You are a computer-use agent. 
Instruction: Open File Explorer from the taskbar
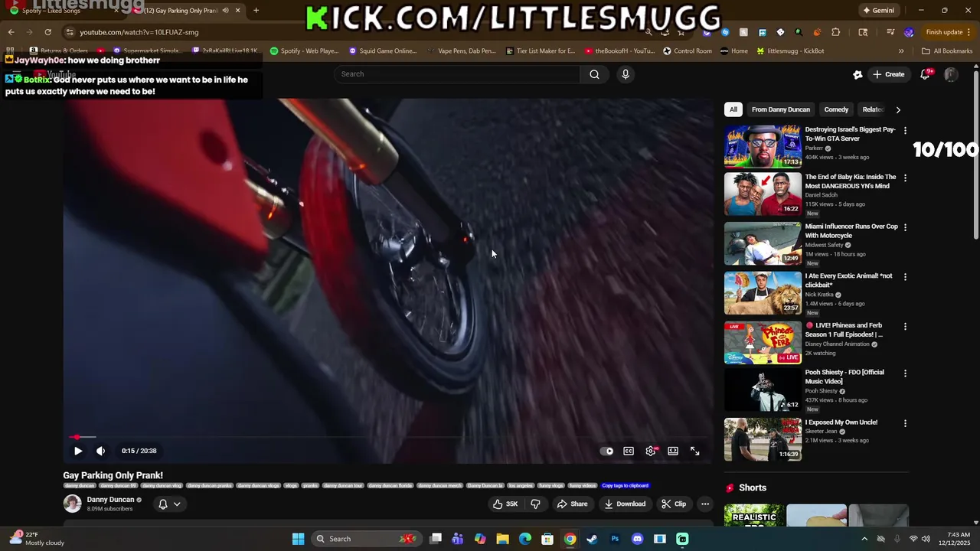pos(502,539)
